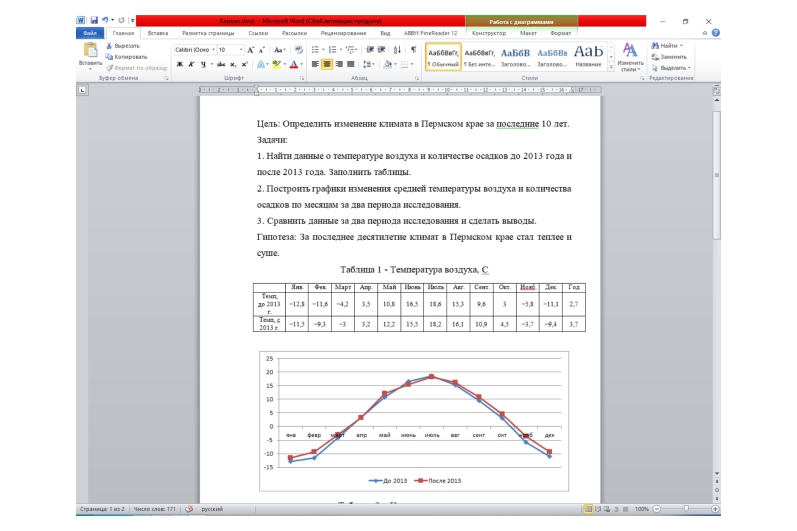Click zoom in plus button
This screenshot has height=531, width=797.
[x=715, y=509]
